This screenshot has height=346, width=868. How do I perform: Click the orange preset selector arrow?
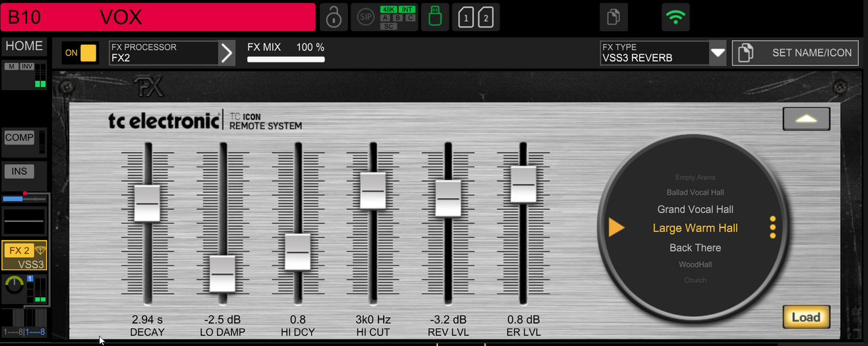[616, 227]
